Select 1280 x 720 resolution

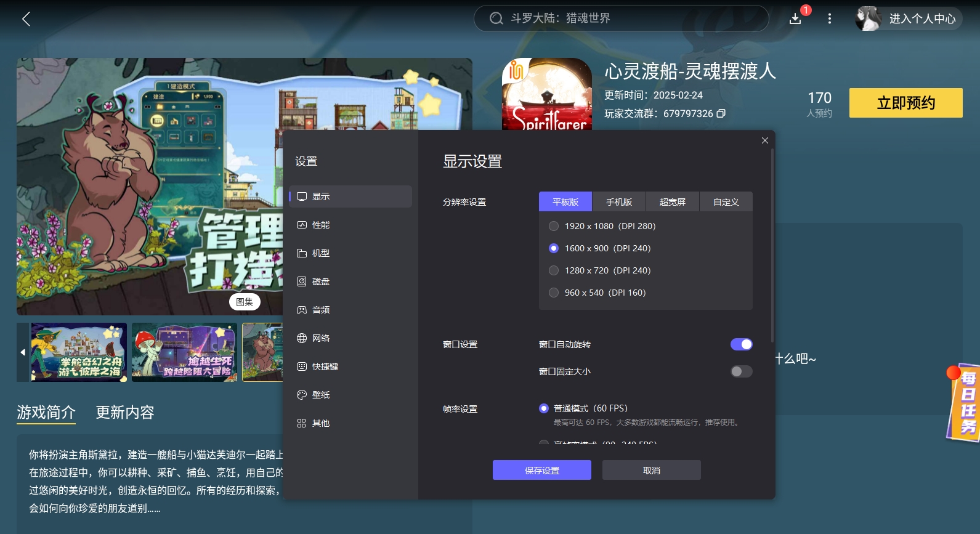click(x=554, y=270)
